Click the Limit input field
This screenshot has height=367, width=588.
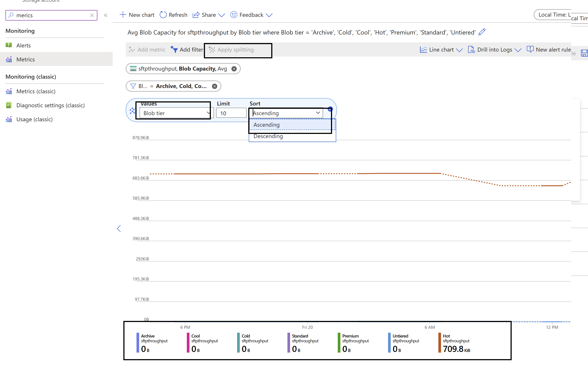point(231,113)
